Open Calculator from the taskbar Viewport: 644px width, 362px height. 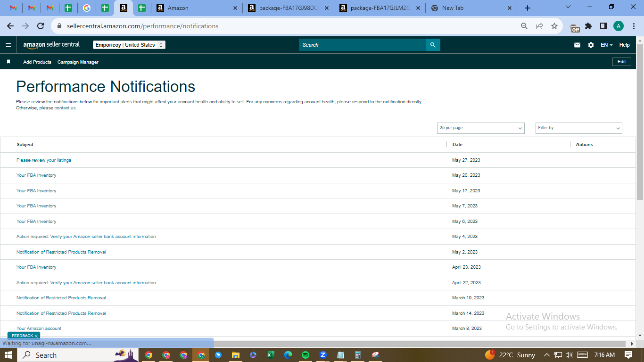[358, 355]
